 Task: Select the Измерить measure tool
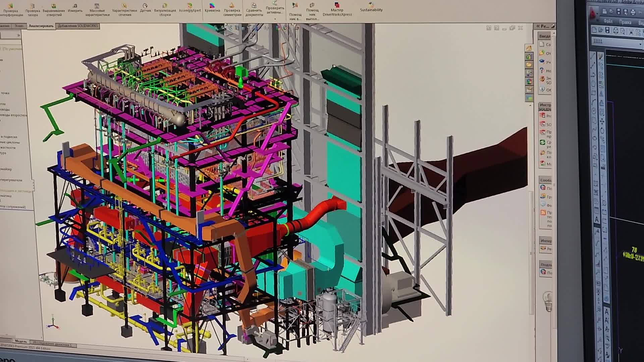[x=75, y=8]
